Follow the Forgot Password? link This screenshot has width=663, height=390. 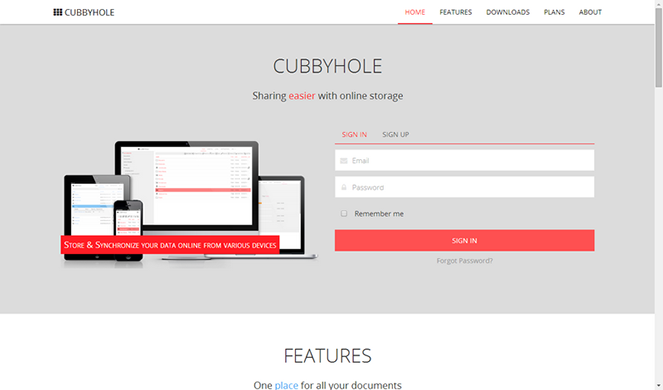pyautogui.click(x=464, y=261)
